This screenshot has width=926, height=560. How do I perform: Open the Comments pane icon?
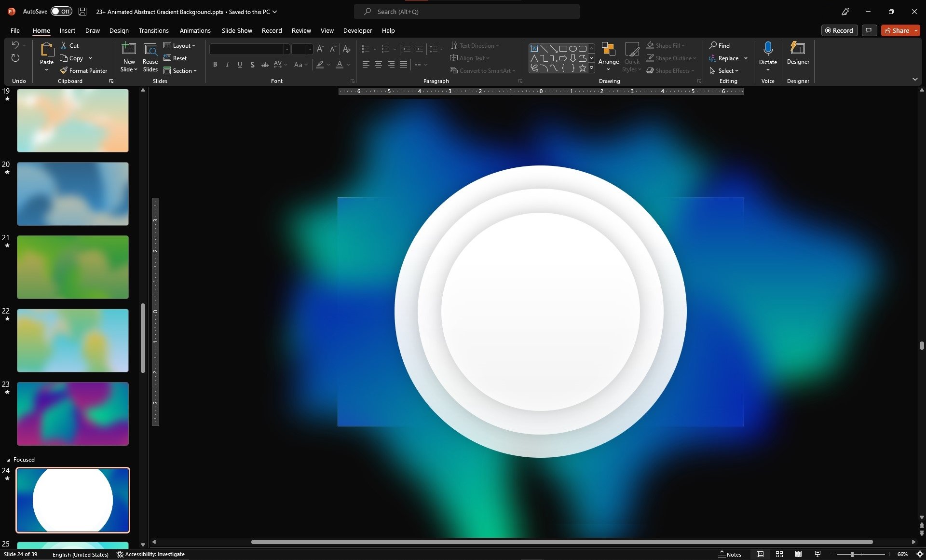[869, 30]
